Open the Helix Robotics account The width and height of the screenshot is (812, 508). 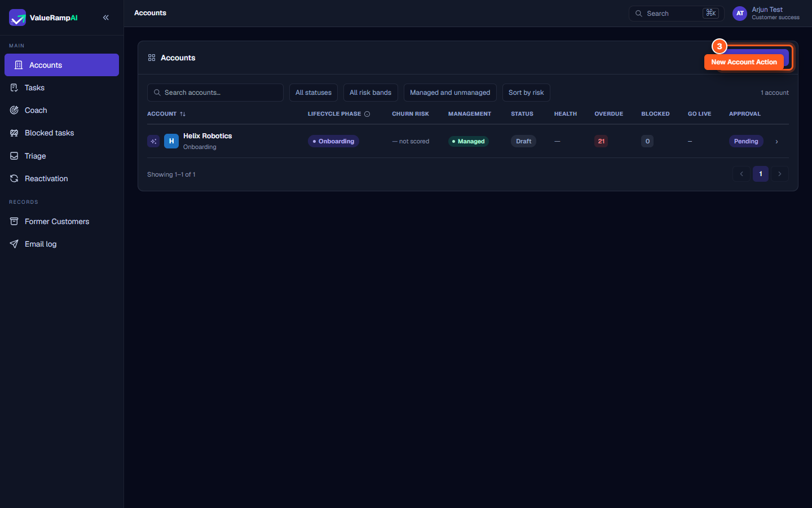point(208,136)
